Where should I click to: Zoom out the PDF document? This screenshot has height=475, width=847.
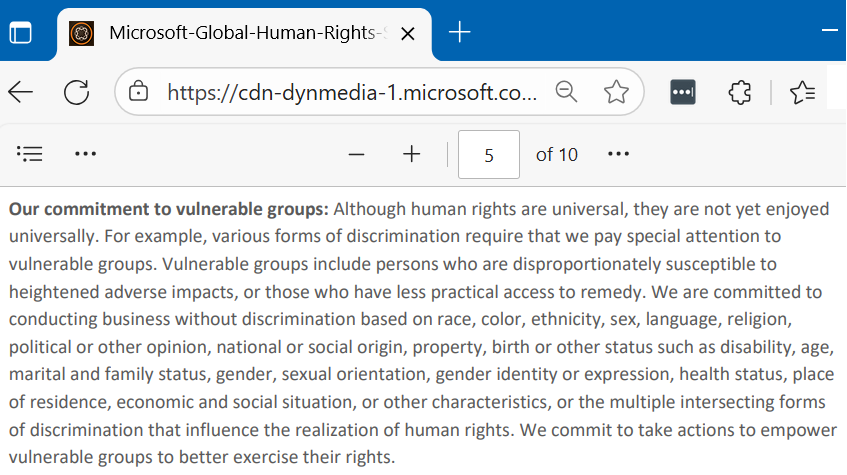coord(357,155)
